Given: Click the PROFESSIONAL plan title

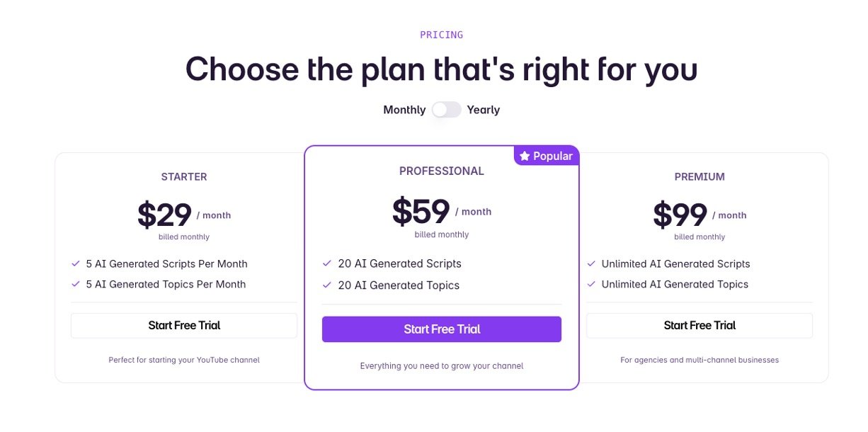Looking at the screenshot, I should click(442, 171).
